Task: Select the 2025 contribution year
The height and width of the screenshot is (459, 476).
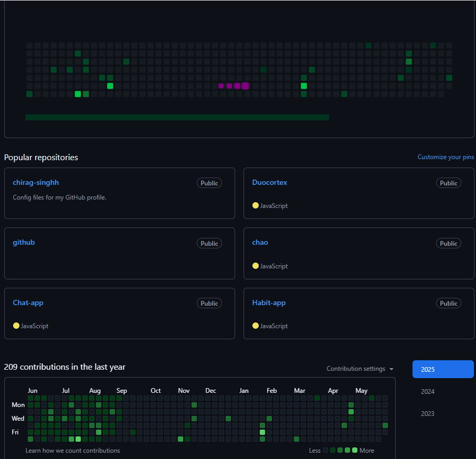Action: pos(443,369)
